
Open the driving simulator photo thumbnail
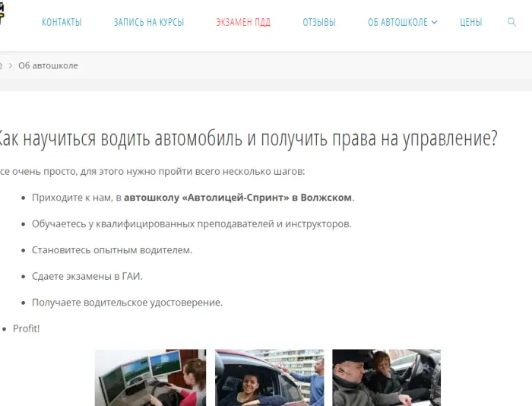tap(150, 377)
